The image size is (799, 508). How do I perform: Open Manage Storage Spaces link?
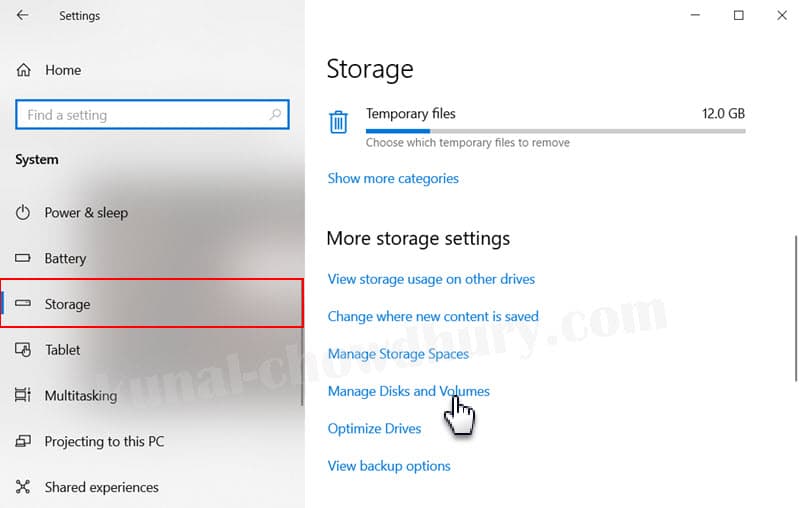pos(398,354)
